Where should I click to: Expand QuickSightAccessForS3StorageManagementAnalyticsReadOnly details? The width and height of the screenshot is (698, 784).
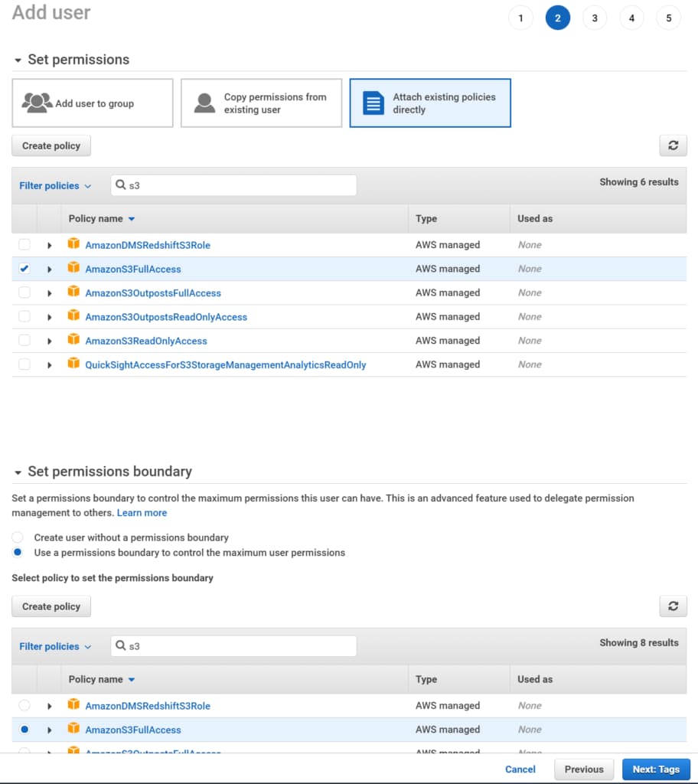point(49,365)
